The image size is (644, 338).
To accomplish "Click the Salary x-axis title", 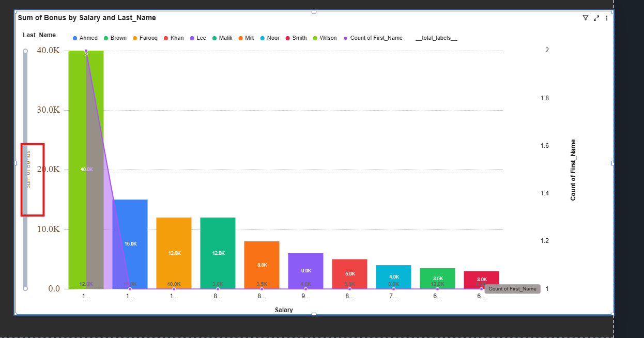I will [x=284, y=310].
